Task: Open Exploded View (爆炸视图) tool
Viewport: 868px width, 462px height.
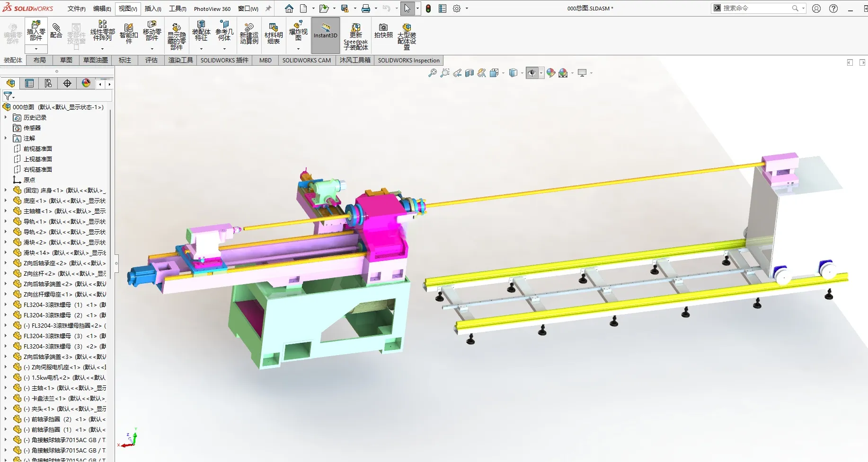Action: click(298, 31)
